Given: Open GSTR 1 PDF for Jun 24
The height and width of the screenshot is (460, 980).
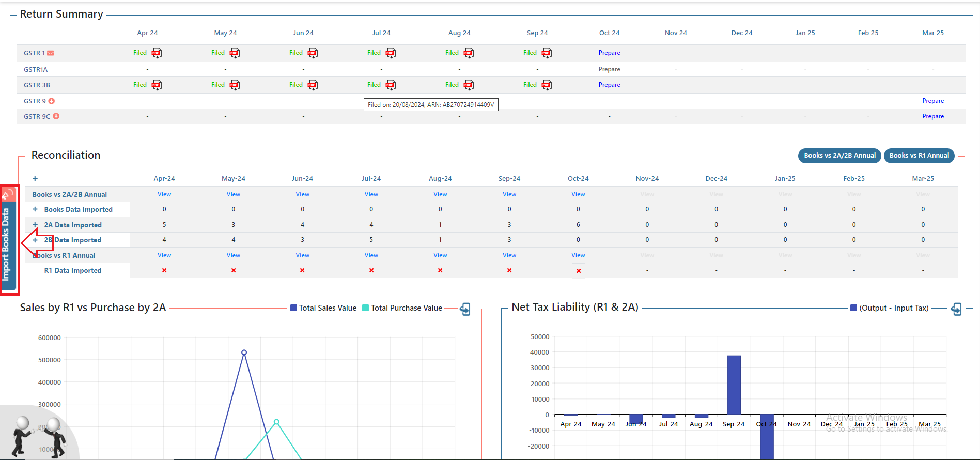Looking at the screenshot, I should click(313, 53).
